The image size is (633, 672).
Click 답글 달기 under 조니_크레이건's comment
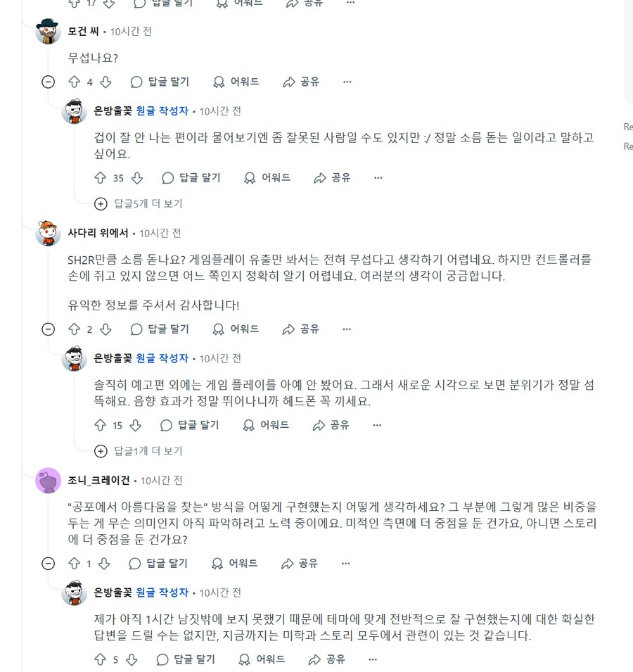[158, 564]
